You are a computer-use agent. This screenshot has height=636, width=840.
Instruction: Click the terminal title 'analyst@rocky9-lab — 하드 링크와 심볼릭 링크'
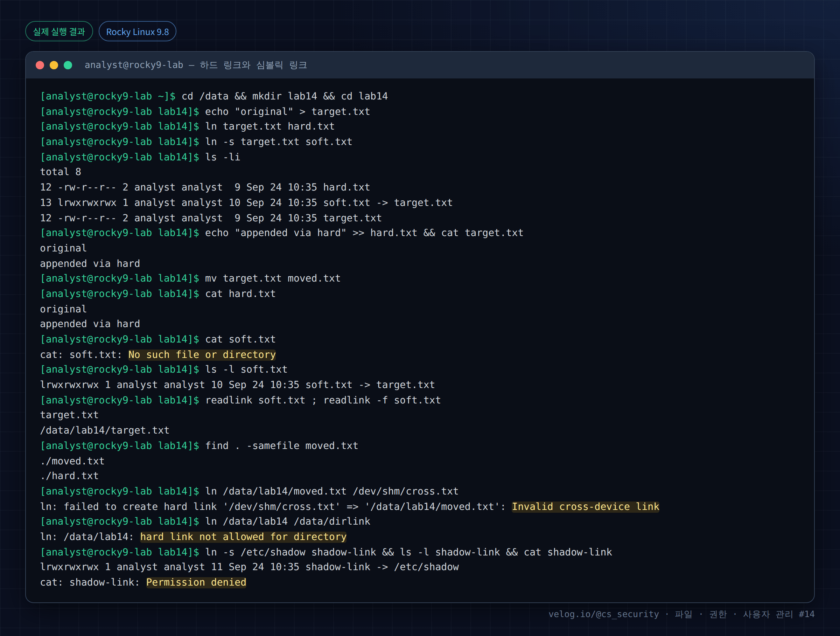pyautogui.click(x=196, y=65)
